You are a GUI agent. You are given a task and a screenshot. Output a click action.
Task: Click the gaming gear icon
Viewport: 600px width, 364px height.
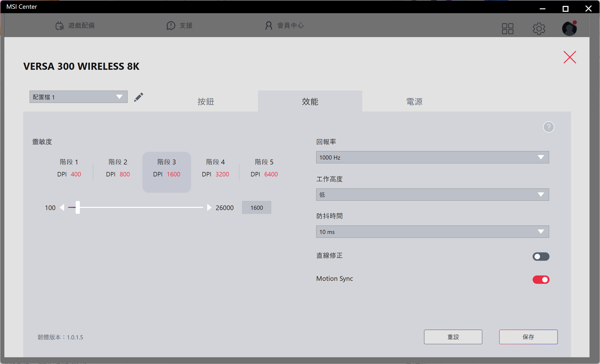pyautogui.click(x=60, y=26)
